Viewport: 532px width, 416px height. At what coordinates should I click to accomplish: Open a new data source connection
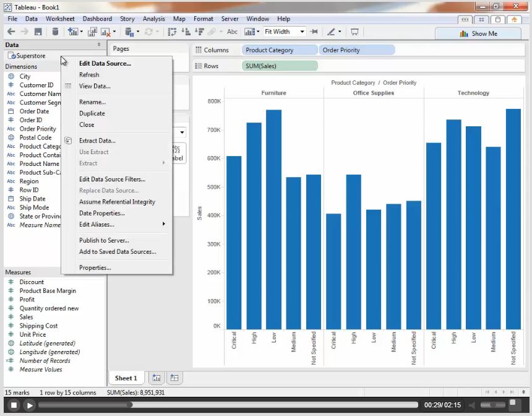(56, 31)
